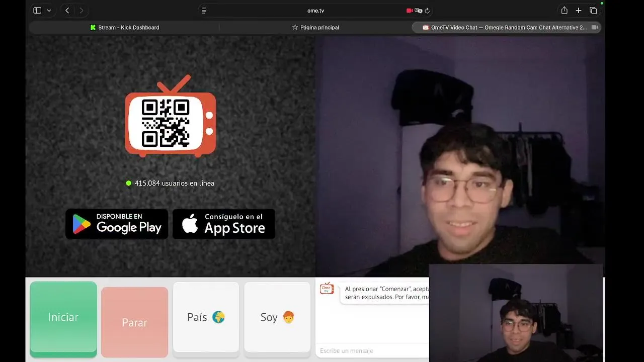Screen dimensions: 644x362
Task: Click the star icon on Página principal tab
Action: 295,28
